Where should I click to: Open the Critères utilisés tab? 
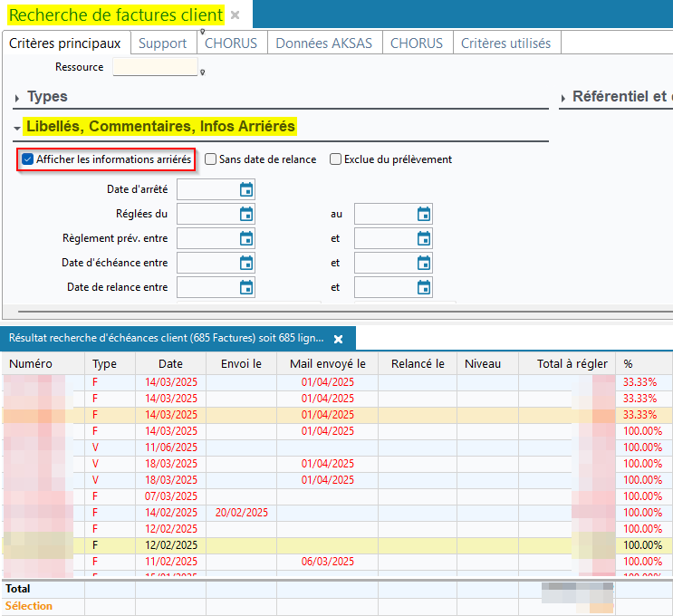tap(505, 43)
